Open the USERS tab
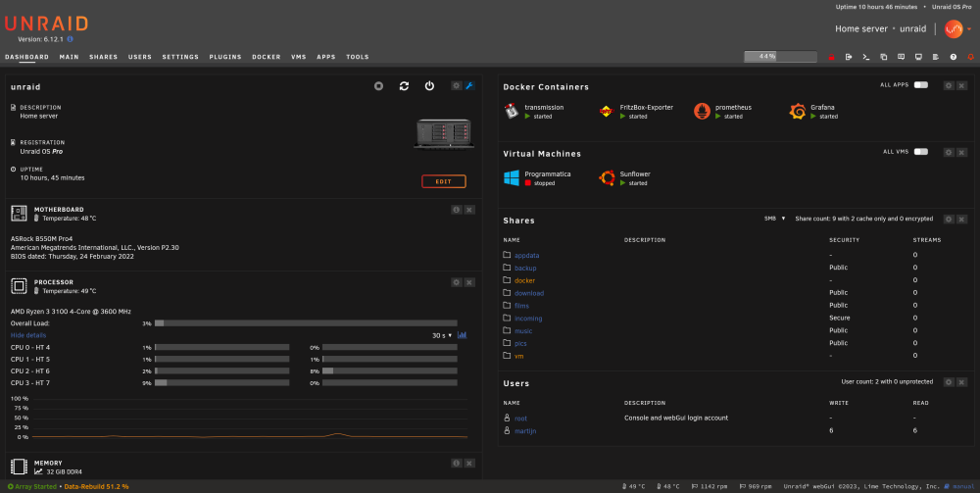 (140, 57)
